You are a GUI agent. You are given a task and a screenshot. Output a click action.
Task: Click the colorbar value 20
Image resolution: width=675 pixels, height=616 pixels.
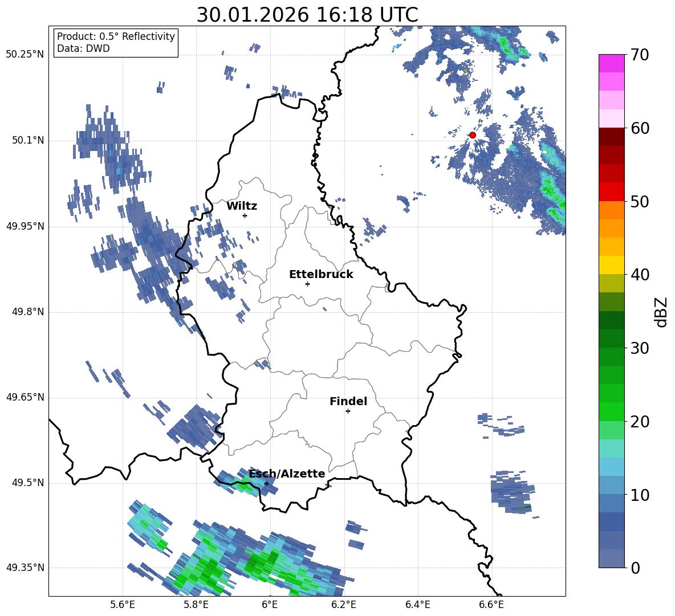(x=640, y=422)
